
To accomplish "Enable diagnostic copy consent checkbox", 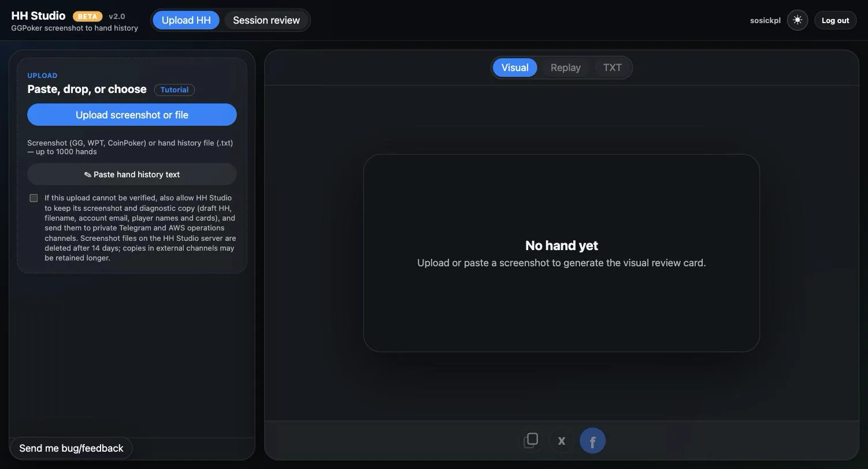I will (34, 198).
